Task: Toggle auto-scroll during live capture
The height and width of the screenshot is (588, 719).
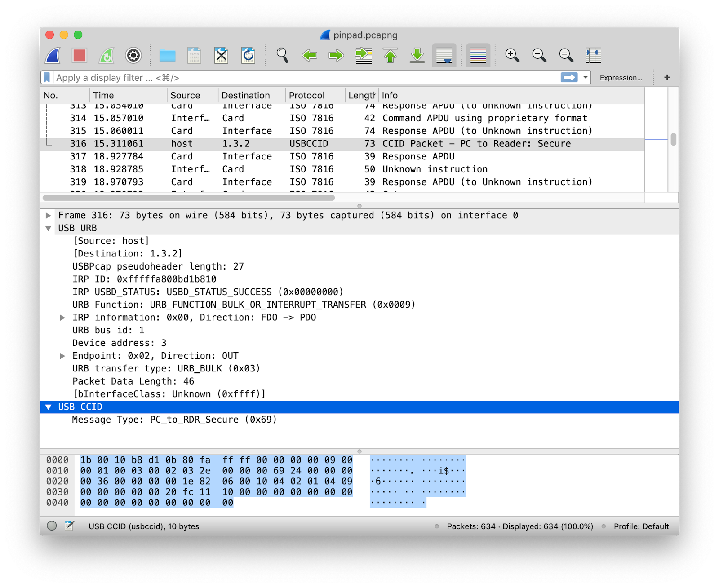Action: point(444,56)
